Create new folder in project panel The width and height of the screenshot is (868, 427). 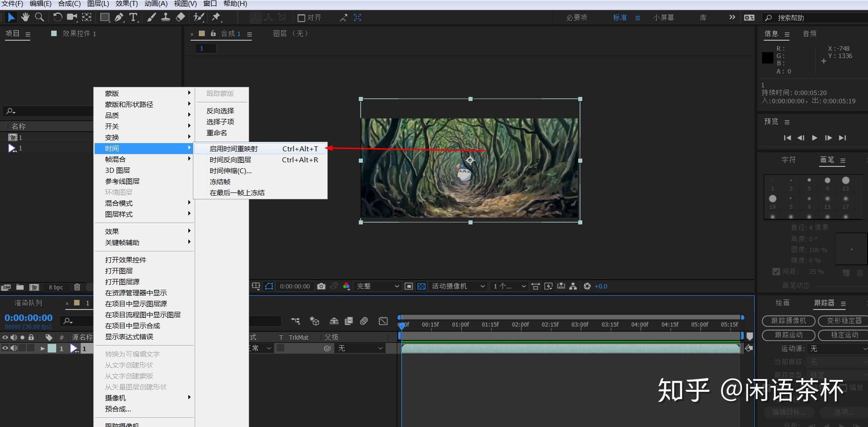[20, 287]
